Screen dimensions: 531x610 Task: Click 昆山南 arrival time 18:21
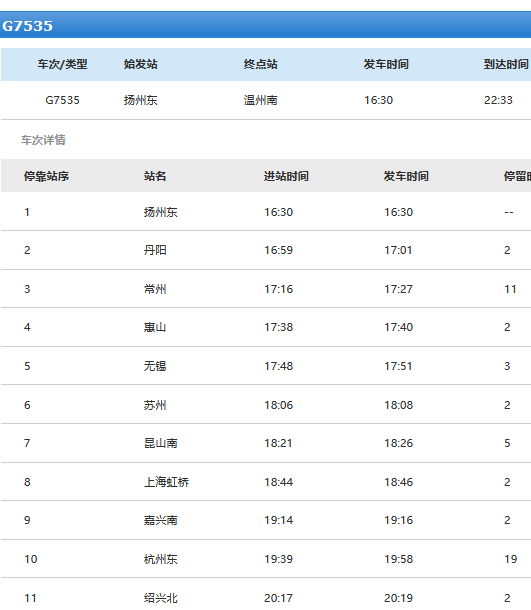pos(279,443)
